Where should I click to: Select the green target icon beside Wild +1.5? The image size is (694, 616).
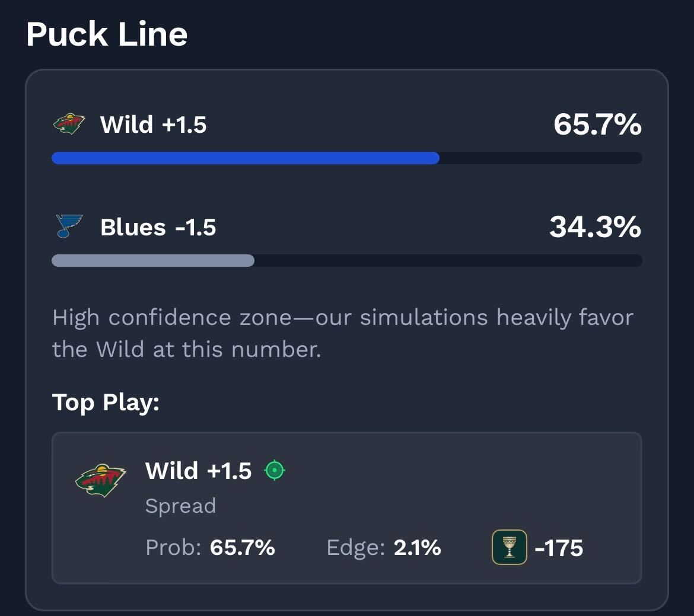[x=274, y=470]
